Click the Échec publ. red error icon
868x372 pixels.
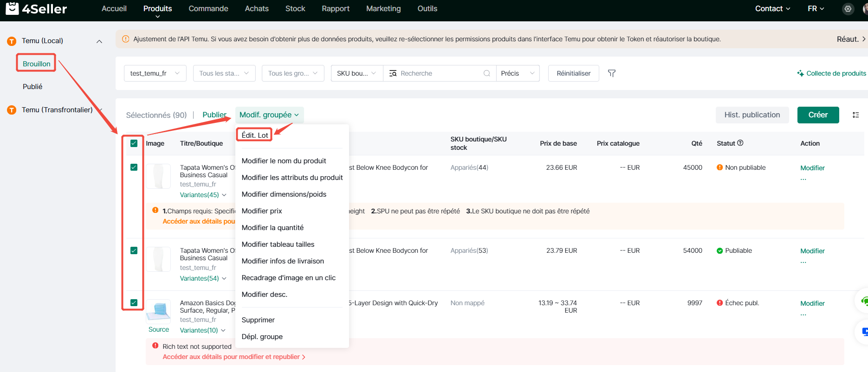719,303
